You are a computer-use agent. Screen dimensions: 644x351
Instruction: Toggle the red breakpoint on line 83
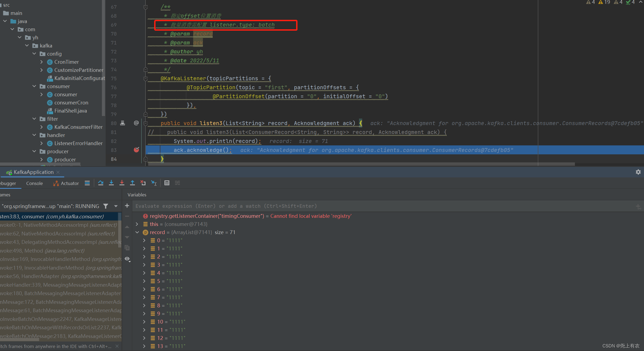pos(136,150)
